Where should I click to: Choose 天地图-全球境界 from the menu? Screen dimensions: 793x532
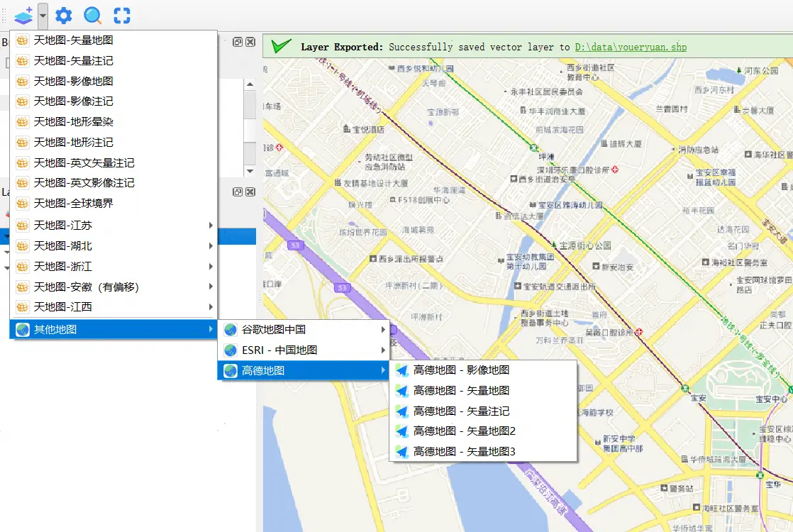(113, 204)
